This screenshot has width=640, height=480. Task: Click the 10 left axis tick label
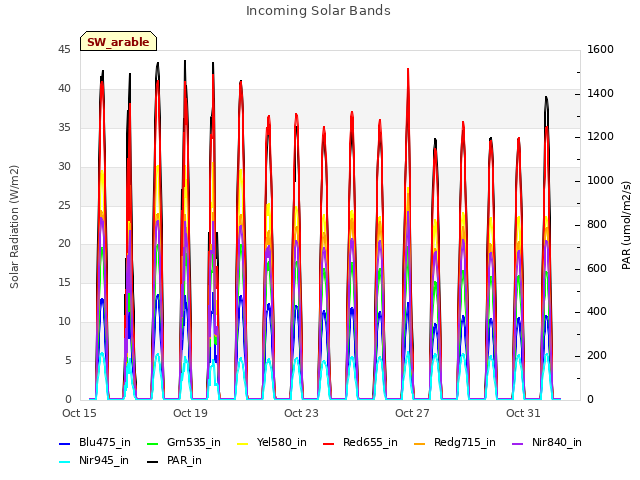point(64,322)
